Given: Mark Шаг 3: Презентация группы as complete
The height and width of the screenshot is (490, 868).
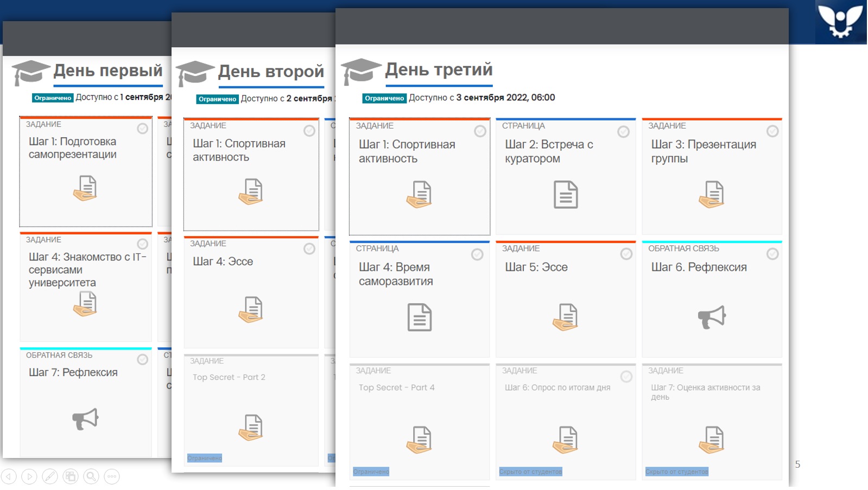Looking at the screenshot, I should [x=772, y=131].
